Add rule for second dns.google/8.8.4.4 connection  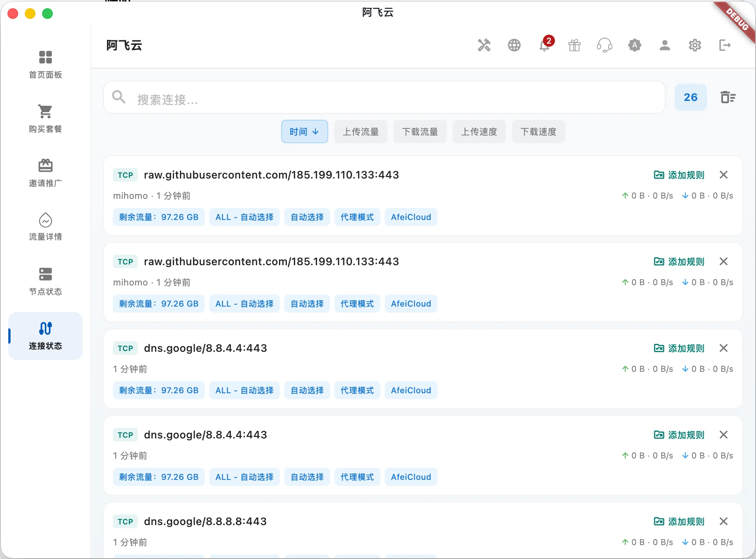[679, 435]
